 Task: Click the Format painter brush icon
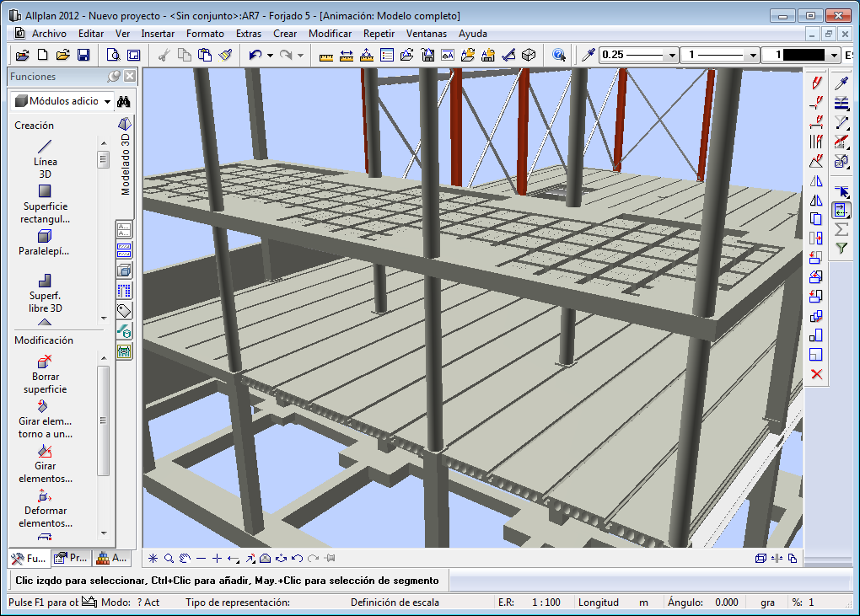pyautogui.click(x=225, y=55)
